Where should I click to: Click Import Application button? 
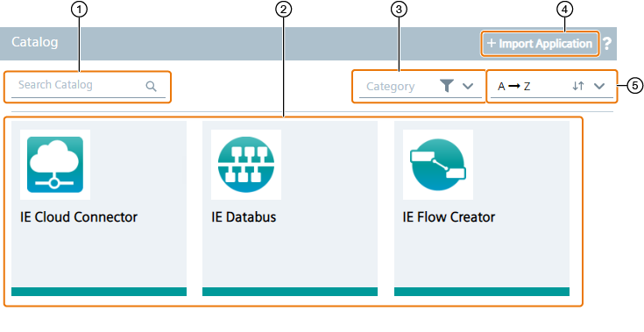(x=540, y=44)
